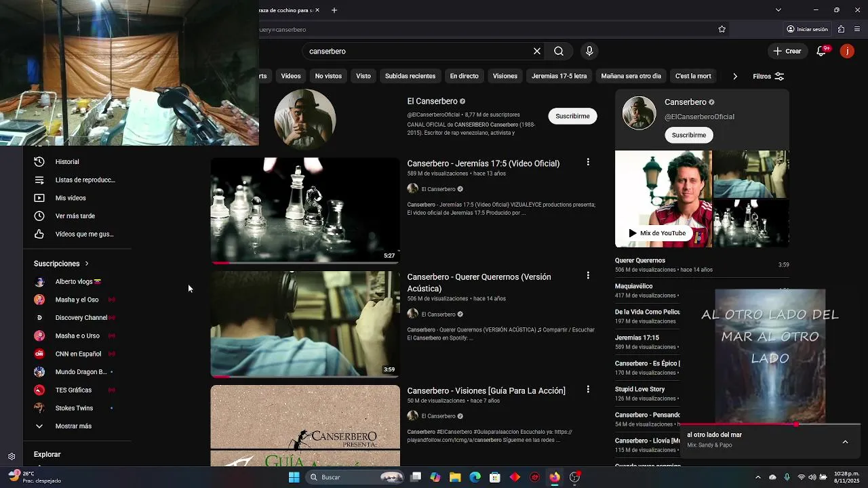Click the Crear button

click(787, 51)
